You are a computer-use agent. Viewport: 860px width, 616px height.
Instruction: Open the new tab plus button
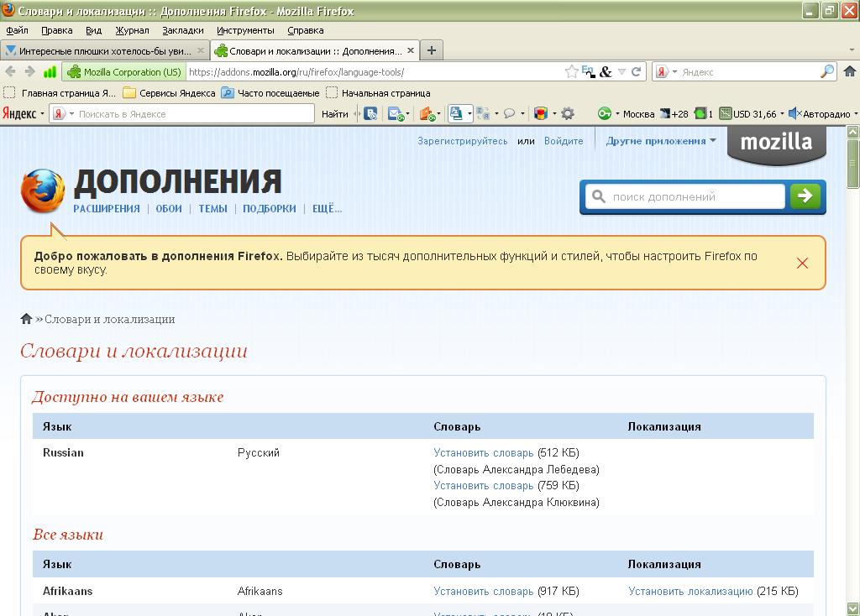pyautogui.click(x=432, y=50)
